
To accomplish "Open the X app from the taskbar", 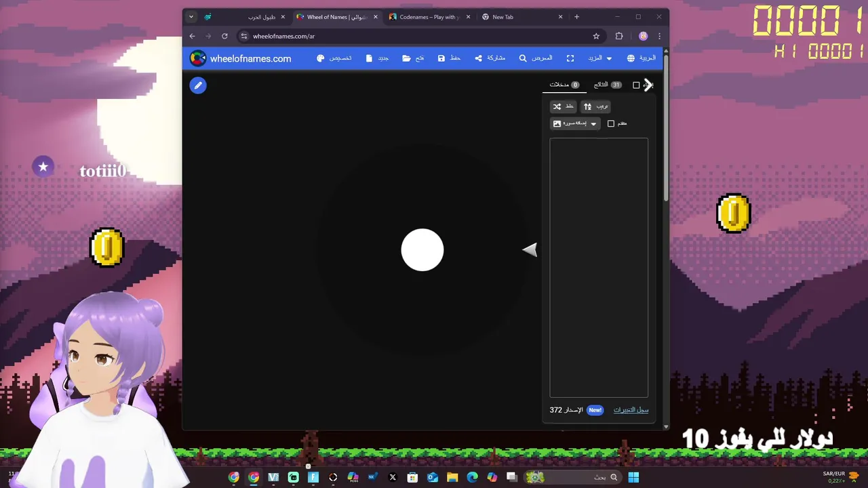I will 393,477.
